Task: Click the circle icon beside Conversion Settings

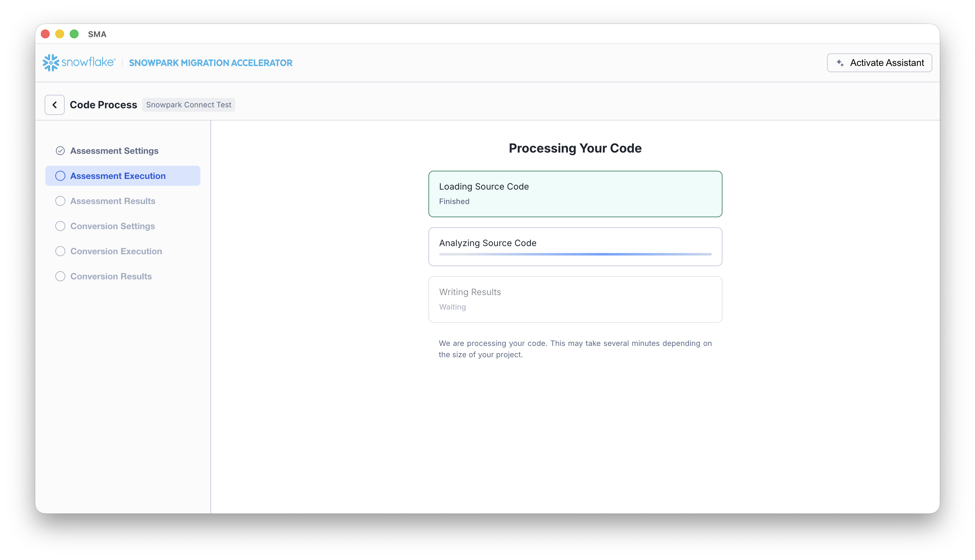Action: (60, 226)
